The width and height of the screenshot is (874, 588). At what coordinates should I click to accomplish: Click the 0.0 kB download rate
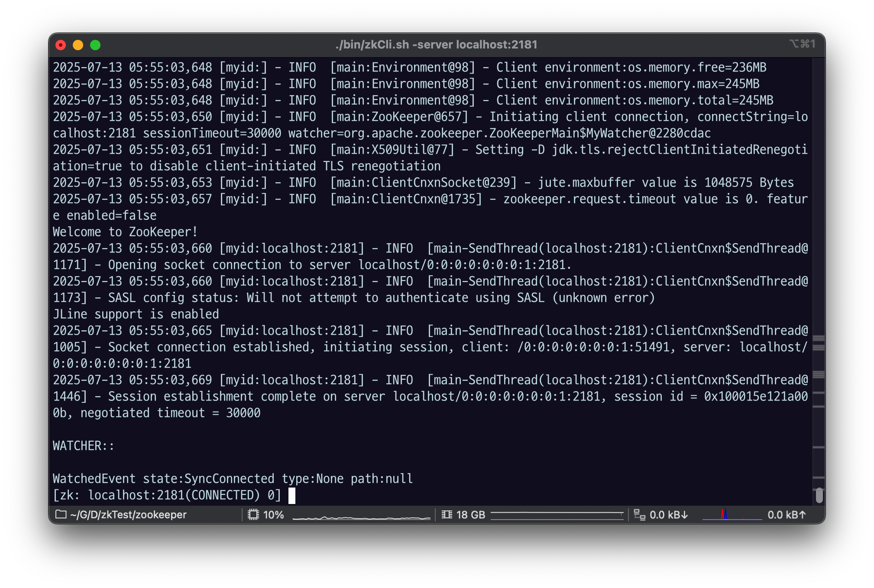pyautogui.click(x=668, y=515)
